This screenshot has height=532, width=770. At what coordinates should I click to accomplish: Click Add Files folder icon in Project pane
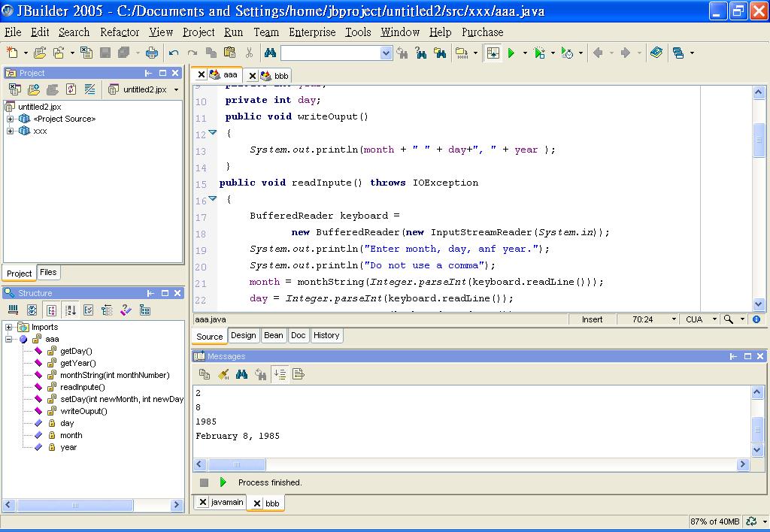click(x=33, y=89)
